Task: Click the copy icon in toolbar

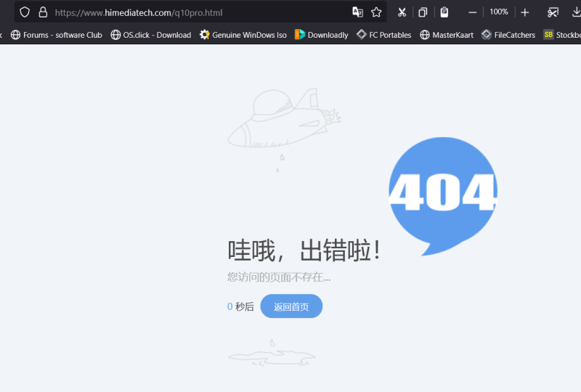Action: (x=423, y=12)
